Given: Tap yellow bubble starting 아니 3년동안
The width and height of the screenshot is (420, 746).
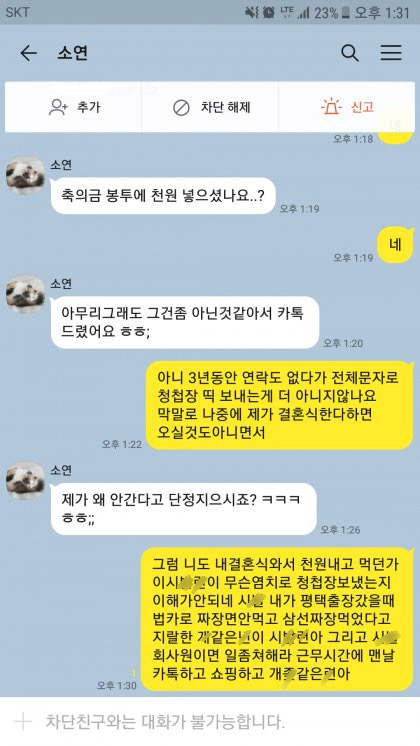Looking at the screenshot, I should [279, 405].
